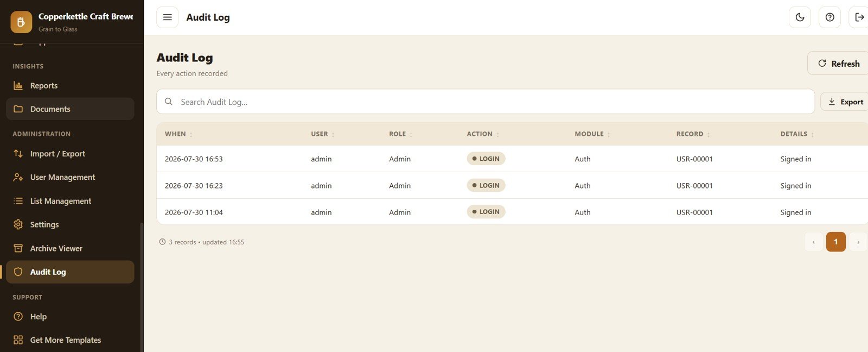Click LOGIN badge in 16:53 row
Screen dimensions: 868x352
point(486,159)
